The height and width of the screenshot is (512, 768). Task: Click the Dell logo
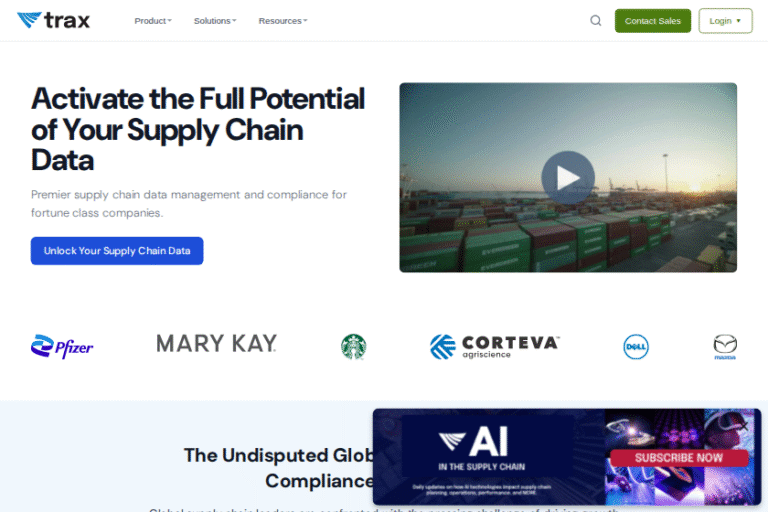point(636,347)
